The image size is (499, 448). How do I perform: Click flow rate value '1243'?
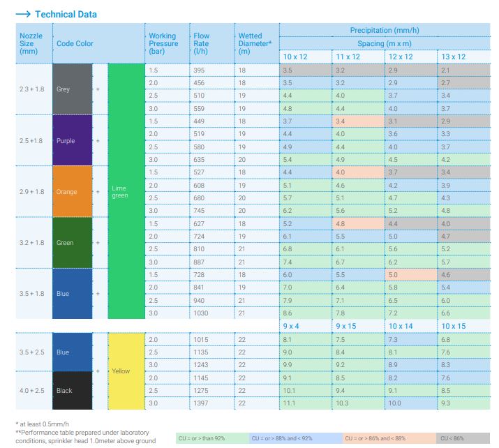click(201, 365)
